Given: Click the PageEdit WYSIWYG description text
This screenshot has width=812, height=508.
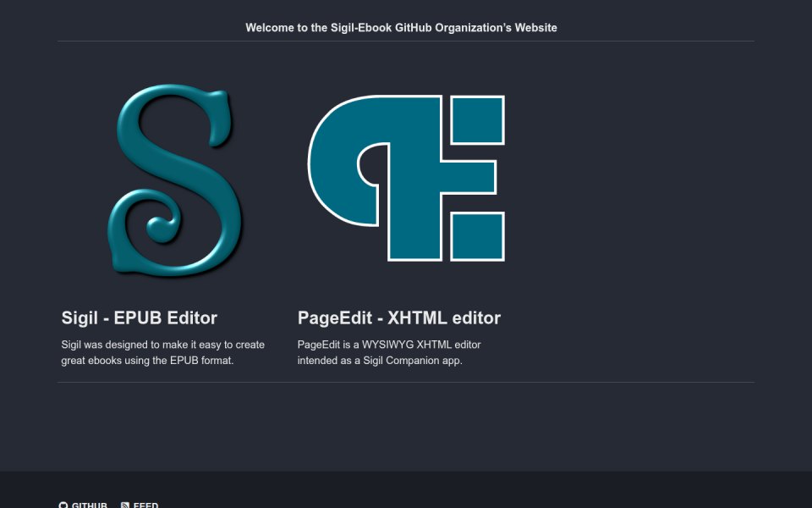Looking at the screenshot, I should click(x=389, y=352).
